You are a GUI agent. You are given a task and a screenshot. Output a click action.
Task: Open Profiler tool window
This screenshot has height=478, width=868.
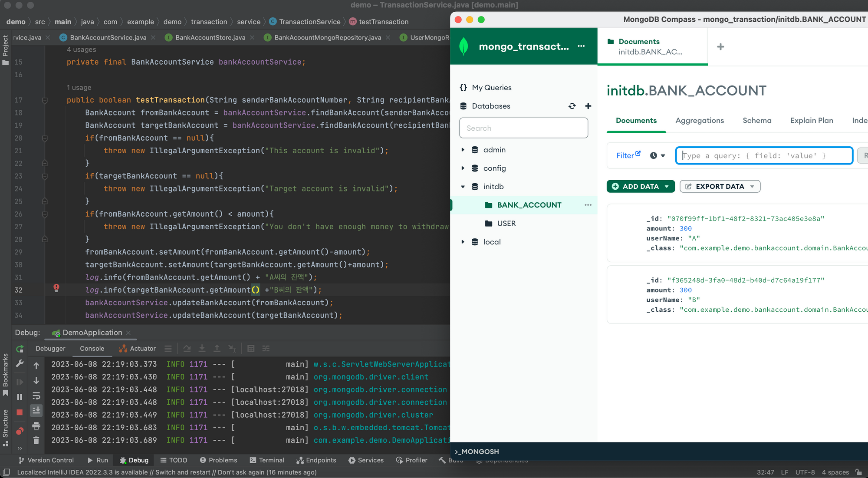[412, 460]
